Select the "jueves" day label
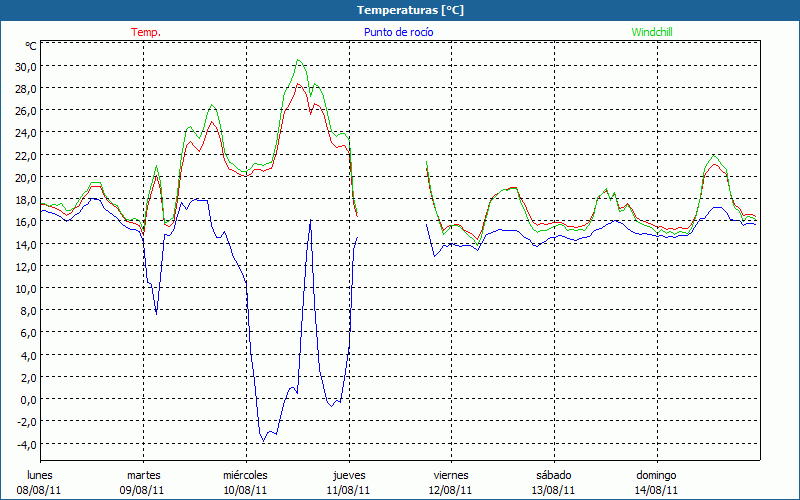Screen dimensions: 800x500 pos(349,475)
